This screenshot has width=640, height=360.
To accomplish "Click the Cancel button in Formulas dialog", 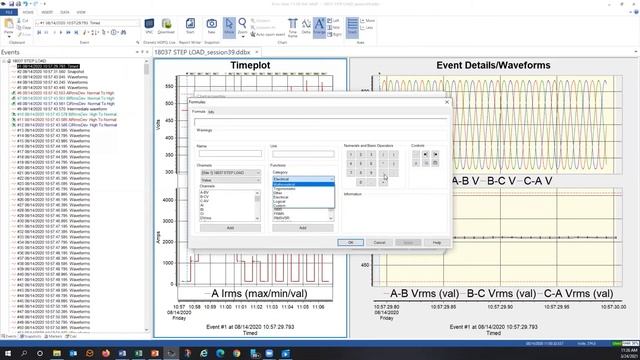I will [x=379, y=242].
